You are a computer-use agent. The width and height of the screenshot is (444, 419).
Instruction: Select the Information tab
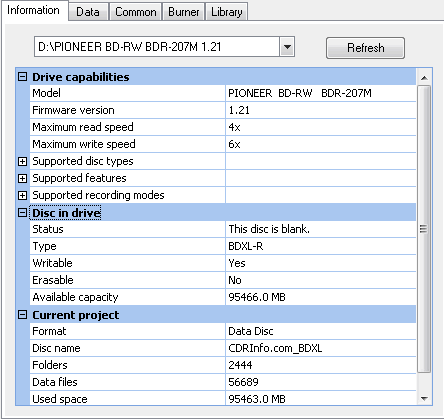34,10
